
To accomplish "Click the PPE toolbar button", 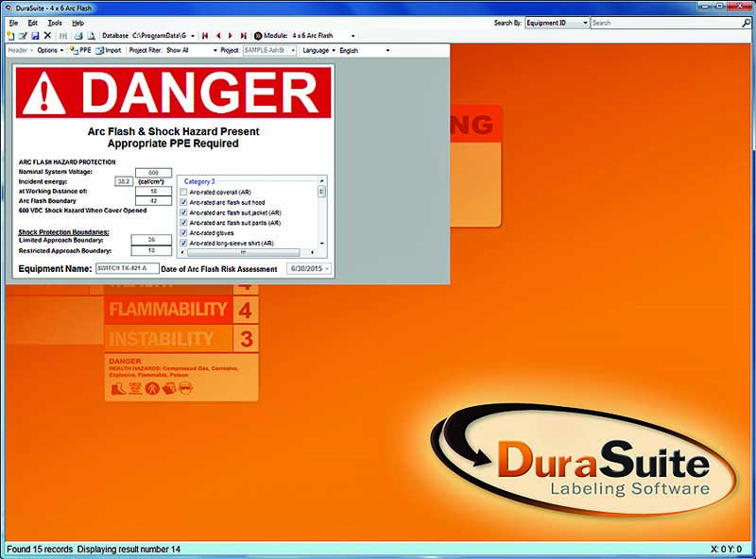I will [x=80, y=50].
